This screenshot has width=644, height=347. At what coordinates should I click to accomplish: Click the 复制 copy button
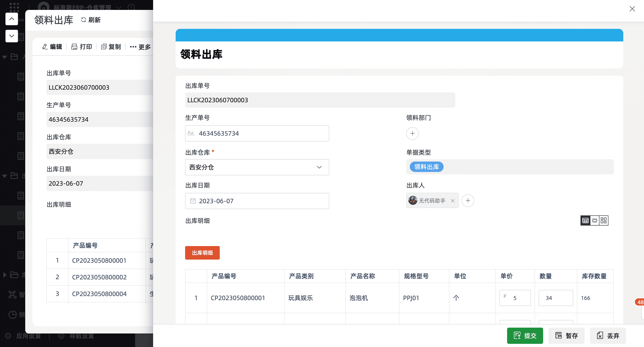coord(111,47)
